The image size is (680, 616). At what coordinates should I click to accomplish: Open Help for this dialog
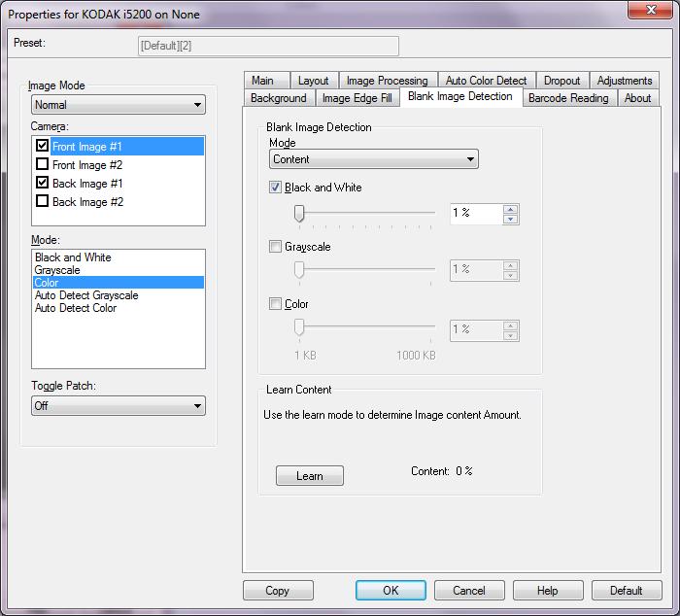tap(548, 591)
